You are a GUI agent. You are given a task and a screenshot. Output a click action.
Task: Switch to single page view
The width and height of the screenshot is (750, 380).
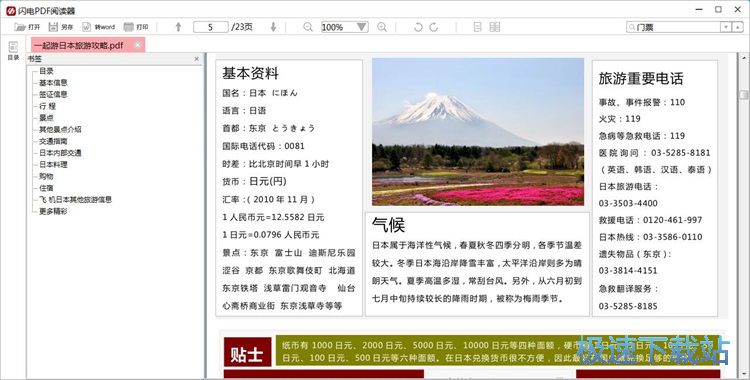[x=477, y=27]
